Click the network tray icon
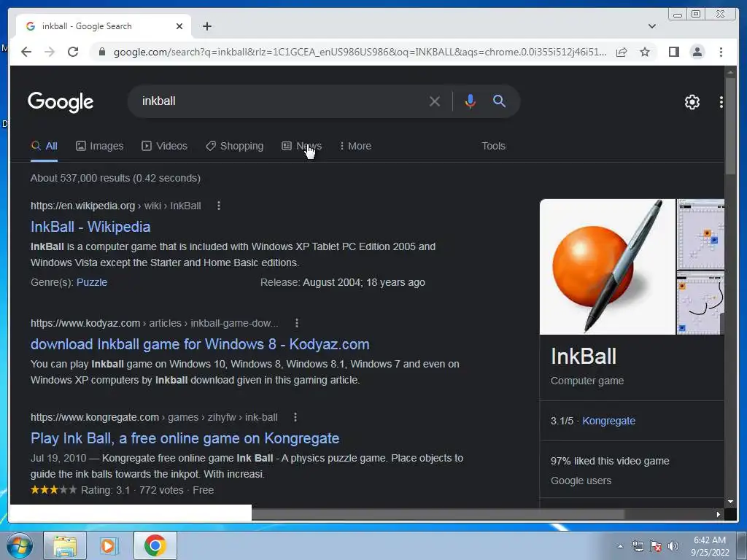This screenshot has width=747, height=560. pyautogui.click(x=638, y=546)
